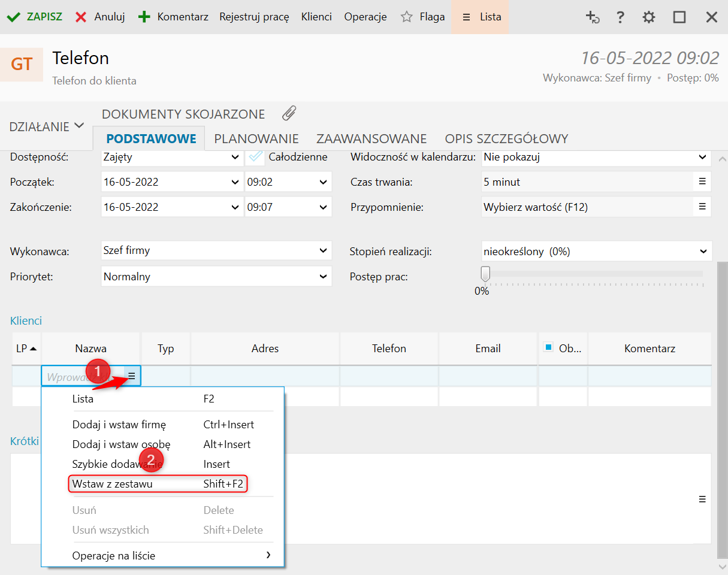728x575 pixels.
Task: Open the Priorytet dropdown
Action: 324,277
